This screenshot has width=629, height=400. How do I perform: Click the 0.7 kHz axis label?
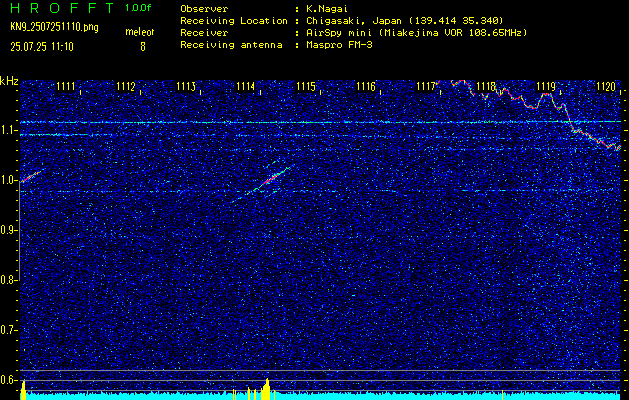click(x=8, y=330)
